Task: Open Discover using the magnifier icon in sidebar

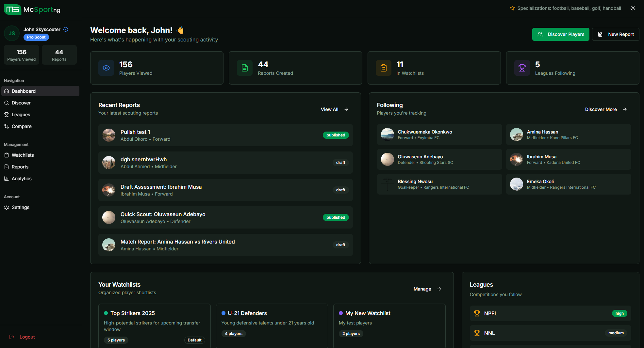Action: coord(7,103)
